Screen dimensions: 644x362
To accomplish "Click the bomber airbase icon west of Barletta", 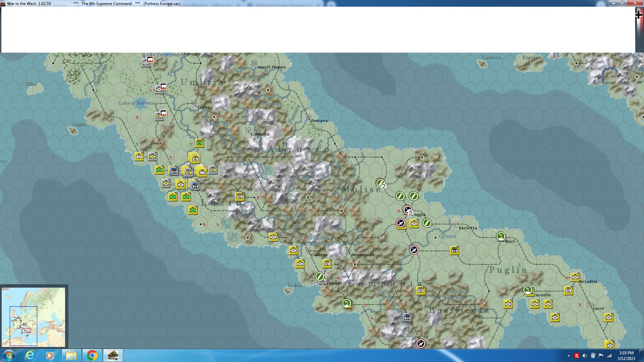I will click(427, 223).
